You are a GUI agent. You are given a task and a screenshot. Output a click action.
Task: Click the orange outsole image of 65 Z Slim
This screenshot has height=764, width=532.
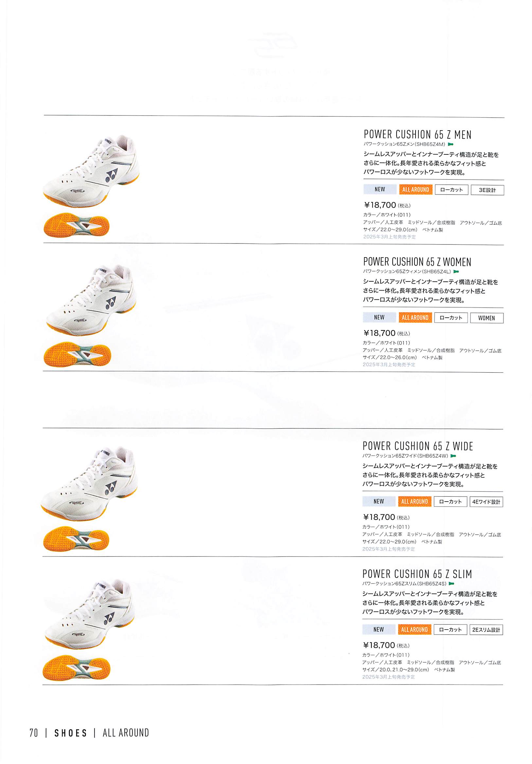(76, 667)
